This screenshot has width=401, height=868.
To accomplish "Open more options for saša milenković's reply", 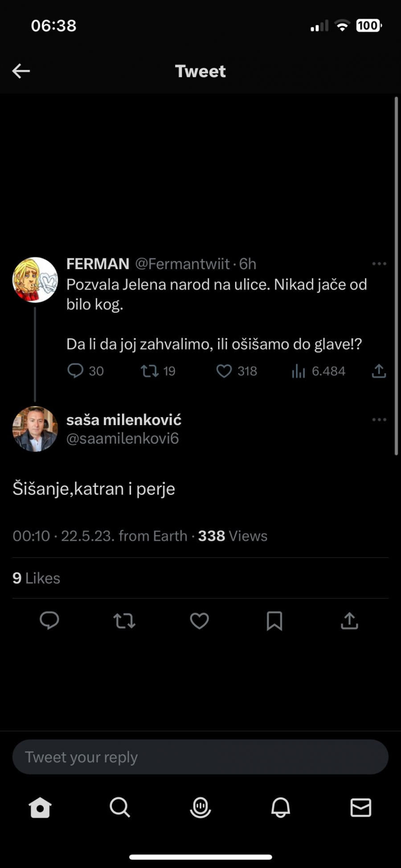I will click(379, 420).
